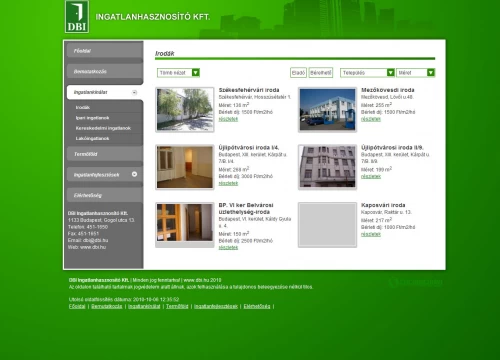Click the footer Elérhetőség link

coord(257,306)
